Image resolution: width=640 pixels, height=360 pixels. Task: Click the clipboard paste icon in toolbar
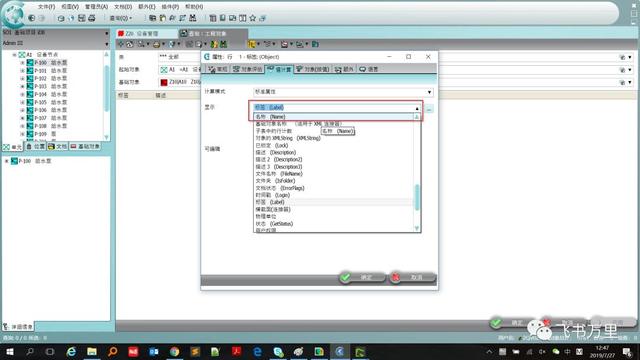[162, 18]
